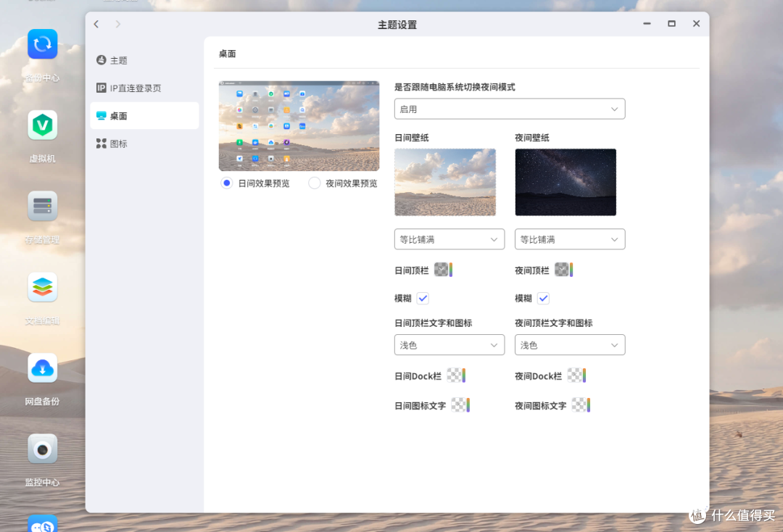Click the 桌面 monitor icon in sidebar
The height and width of the screenshot is (532, 783).
point(101,116)
